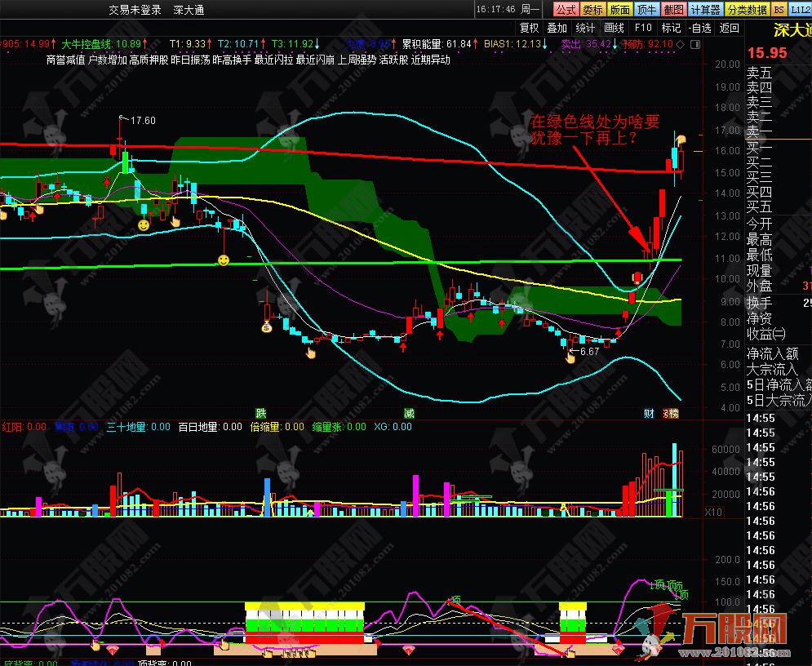Click the money bag icon under candles

tap(267, 326)
